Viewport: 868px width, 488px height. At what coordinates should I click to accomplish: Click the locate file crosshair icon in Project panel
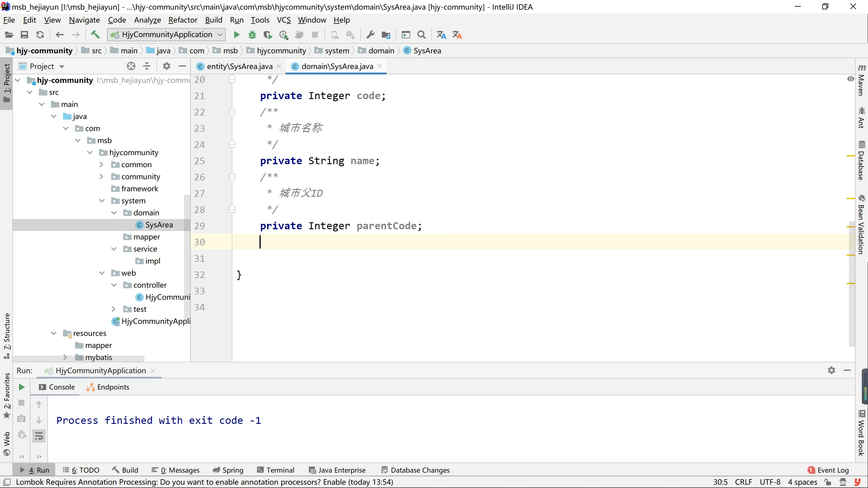tap(131, 66)
